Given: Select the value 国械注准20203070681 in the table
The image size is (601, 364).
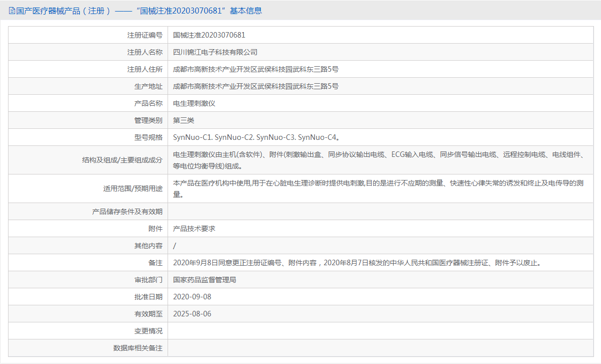Looking at the screenshot, I should point(209,35).
